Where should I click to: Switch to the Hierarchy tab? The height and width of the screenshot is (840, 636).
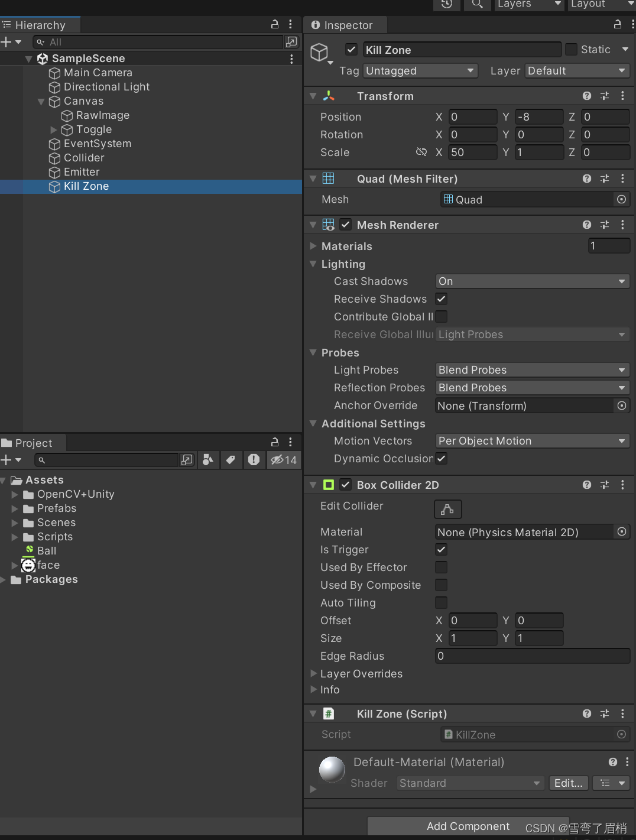[x=40, y=25]
